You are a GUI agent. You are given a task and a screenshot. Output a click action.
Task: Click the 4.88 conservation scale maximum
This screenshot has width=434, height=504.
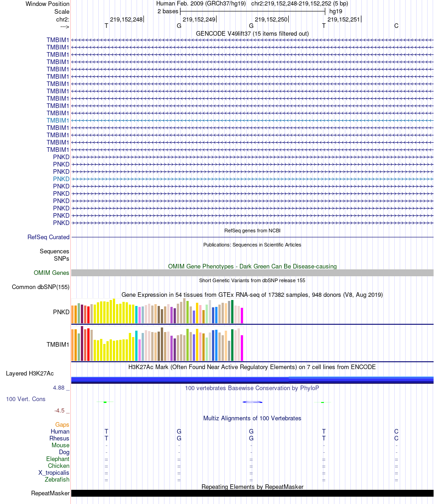[x=59, y=388]
